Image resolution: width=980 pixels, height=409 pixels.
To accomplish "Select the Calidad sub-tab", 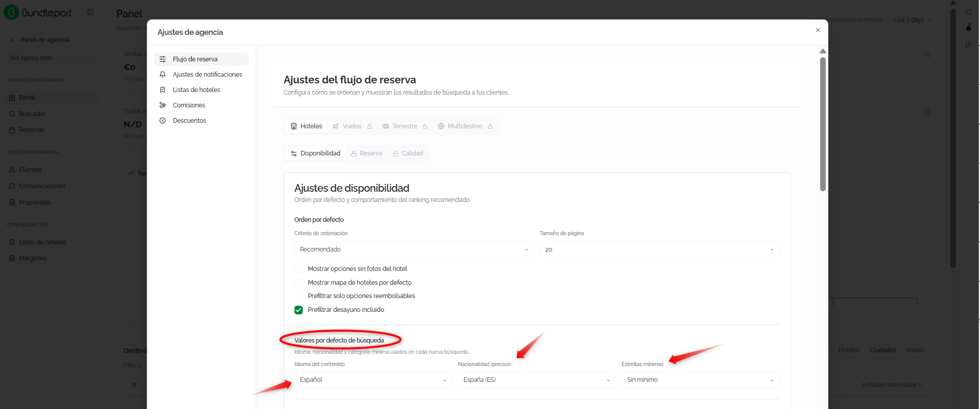I will pyautogui.click(x=408, y=153).
